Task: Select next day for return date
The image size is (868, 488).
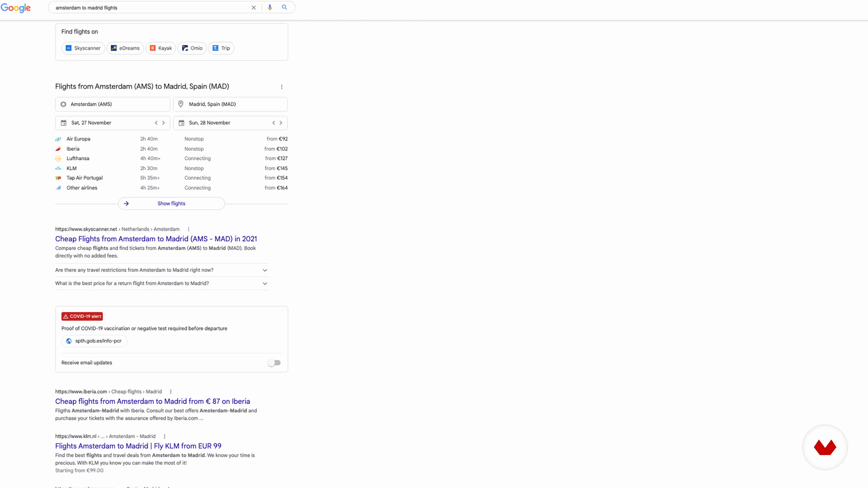Action: pyautogui.click(x=281, y=123)
